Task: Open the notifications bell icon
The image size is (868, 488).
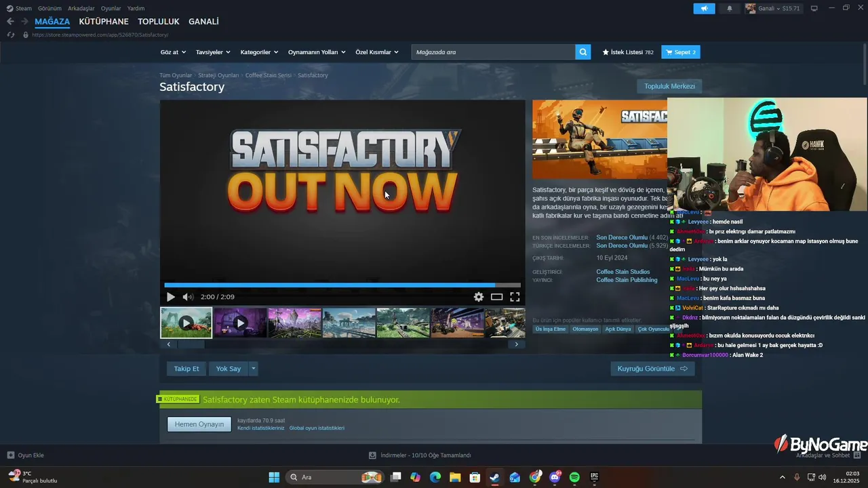Action: click(730, 8)
